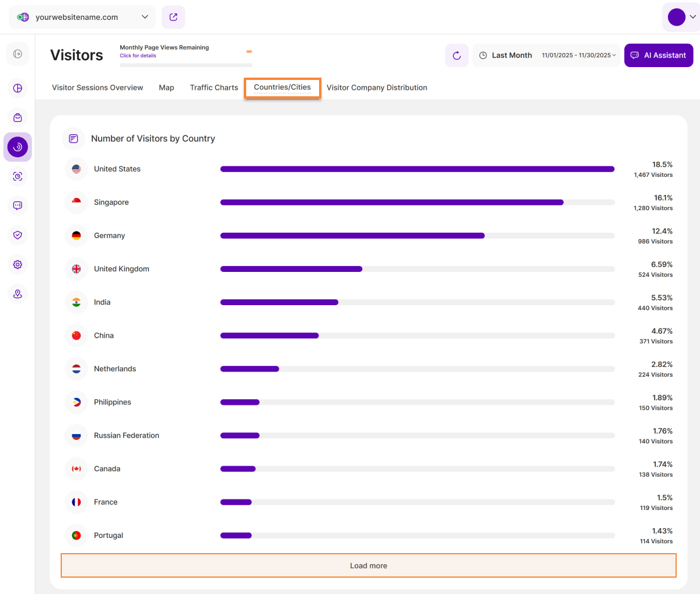Open the pie chart dashboard icon
Image resolution: width=700 pixels, height=594 pixels.
[17, 88]
